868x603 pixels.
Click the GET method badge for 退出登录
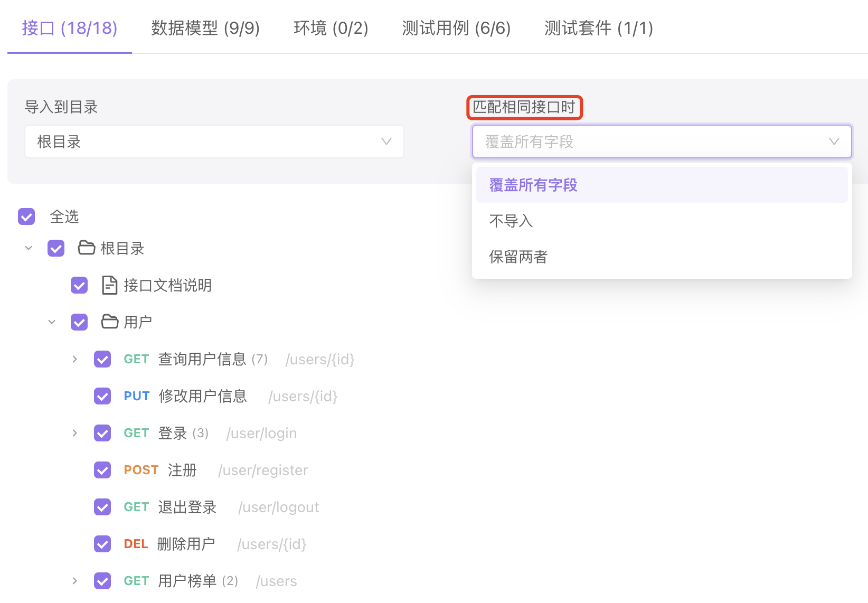[136, 507]
